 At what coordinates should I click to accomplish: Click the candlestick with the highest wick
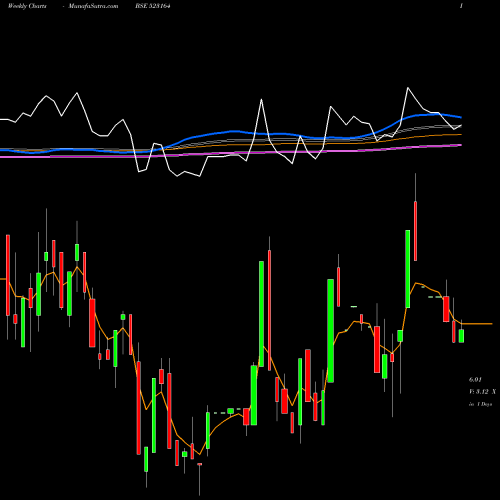(415, 231)
